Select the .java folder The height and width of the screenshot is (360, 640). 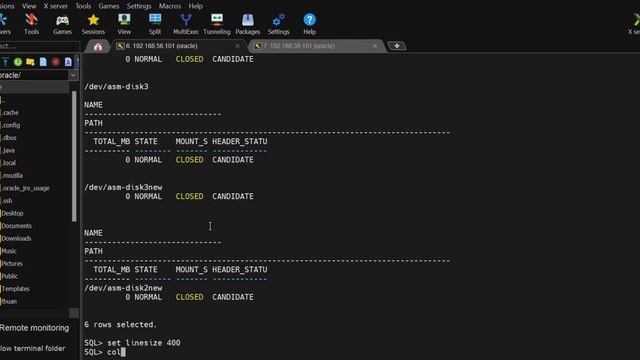(x=8, y=151)
